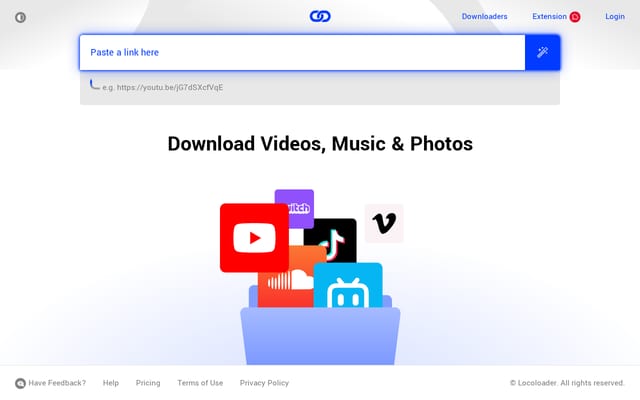
Task: Click the Locoloader copyright text
Action: point(567,383)
